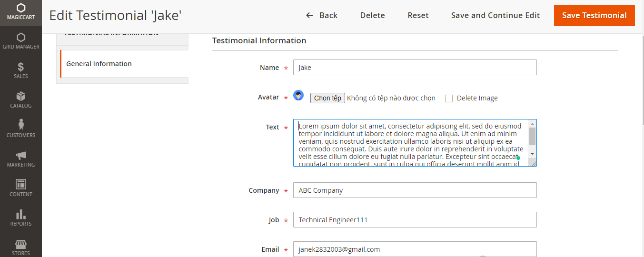
Task: Open the Catalog box icon
Action: point(20,97)
